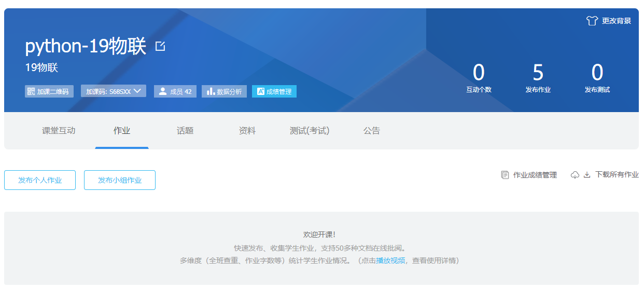Click the 发布测试 count of 0
Image resolution: width=644 pixels, height=288 pixels.
tap(597, 73)
